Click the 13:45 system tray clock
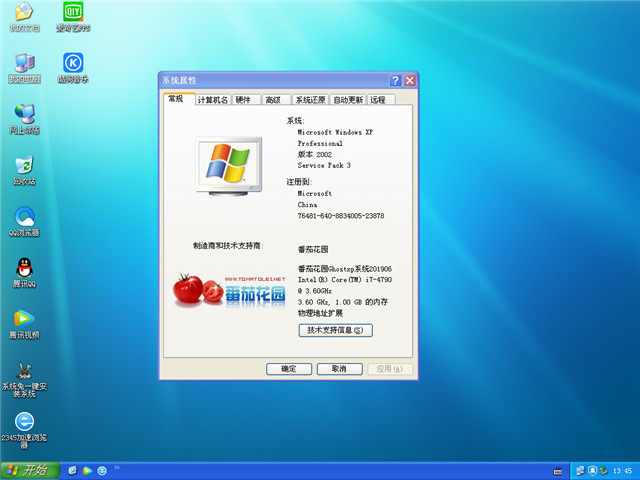This screenshot has width=640, height=480. [622, 471]
